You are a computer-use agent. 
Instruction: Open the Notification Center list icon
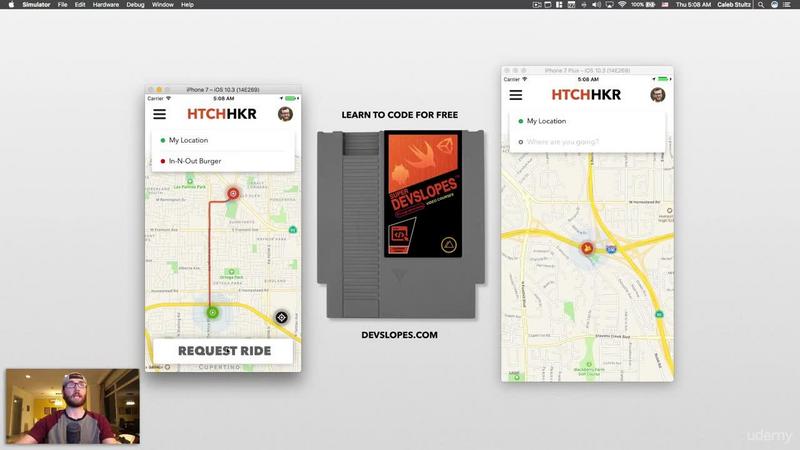click(787, 5)
